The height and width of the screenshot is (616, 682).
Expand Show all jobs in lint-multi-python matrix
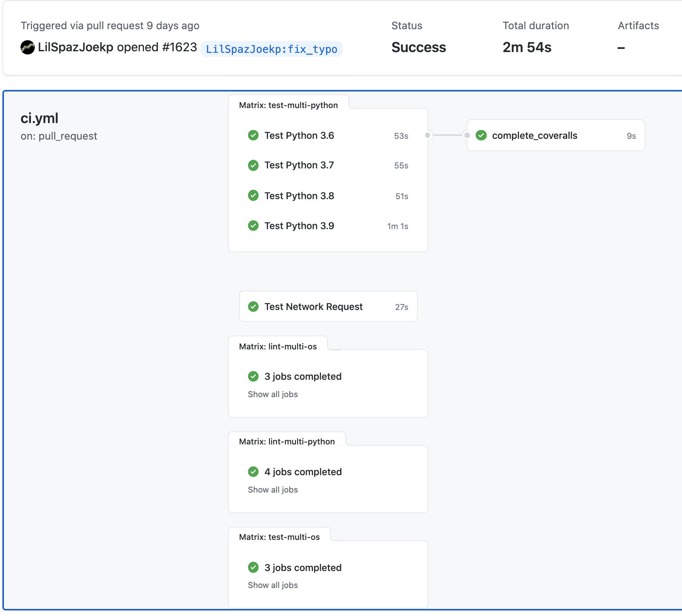273,489
